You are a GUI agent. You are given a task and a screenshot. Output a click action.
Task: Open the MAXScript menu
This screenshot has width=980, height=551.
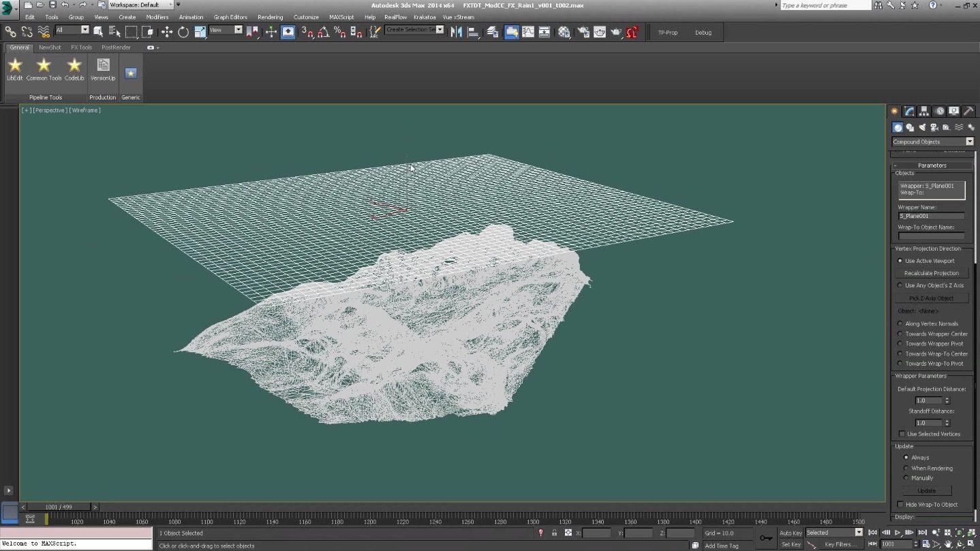[341, 17]
